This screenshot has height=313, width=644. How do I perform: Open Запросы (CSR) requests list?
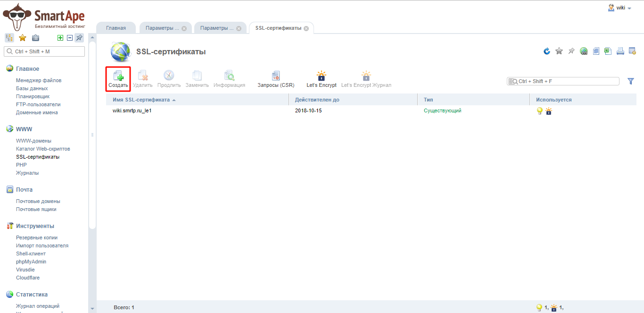[275, 78]
